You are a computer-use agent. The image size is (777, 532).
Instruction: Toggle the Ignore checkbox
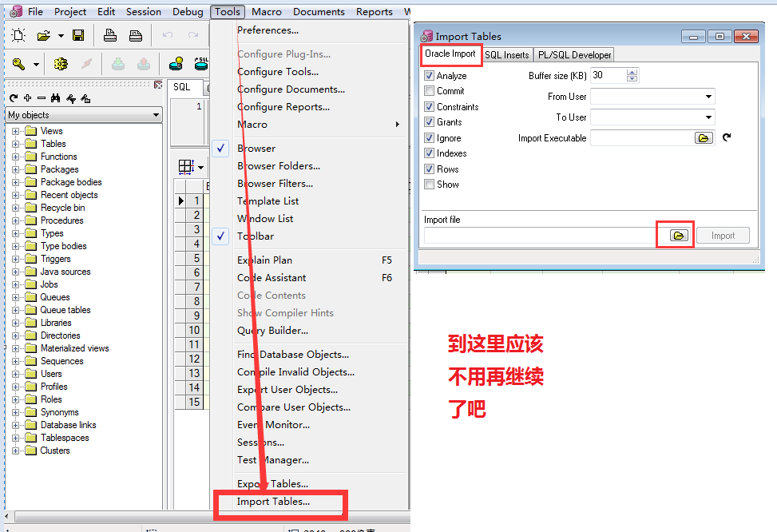click(430, 138)
